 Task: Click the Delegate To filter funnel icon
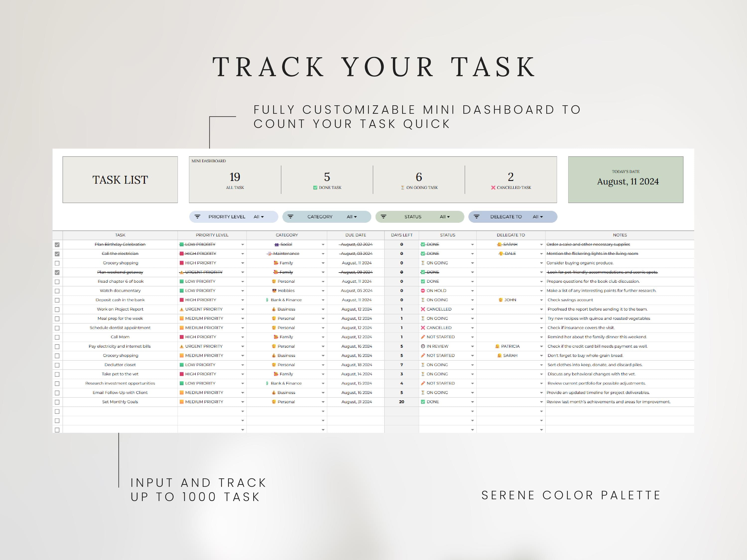point(477,217)
